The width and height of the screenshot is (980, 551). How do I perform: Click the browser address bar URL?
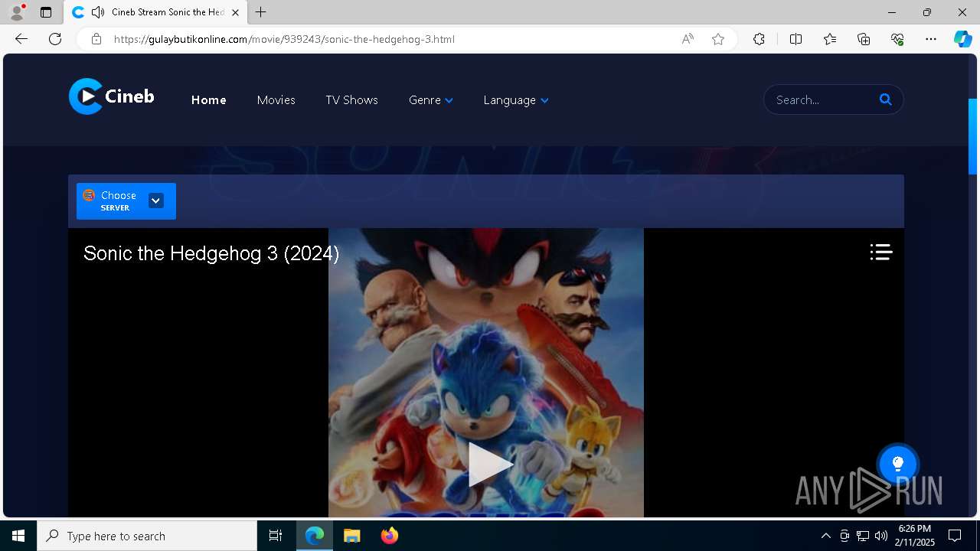284,39
